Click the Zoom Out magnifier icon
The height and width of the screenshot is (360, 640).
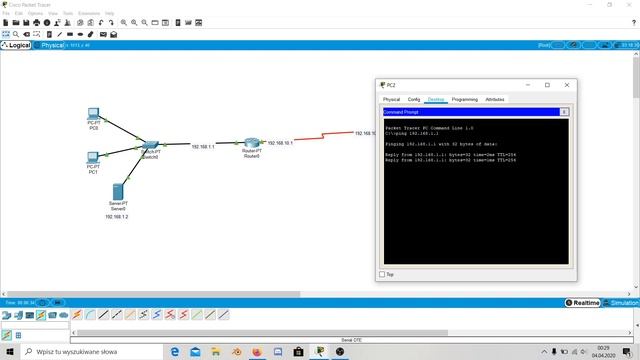pyautogui.click(x=144, y=23)
